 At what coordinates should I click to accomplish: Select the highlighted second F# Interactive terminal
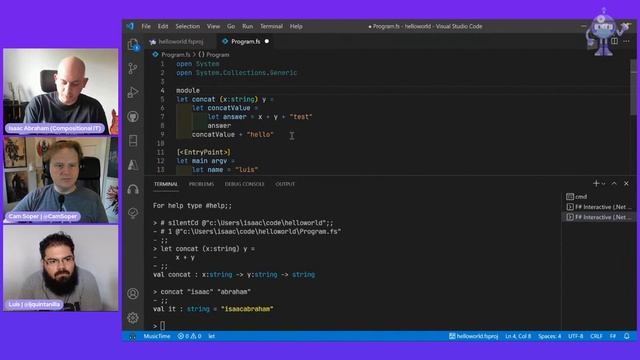tap(599, 217)
